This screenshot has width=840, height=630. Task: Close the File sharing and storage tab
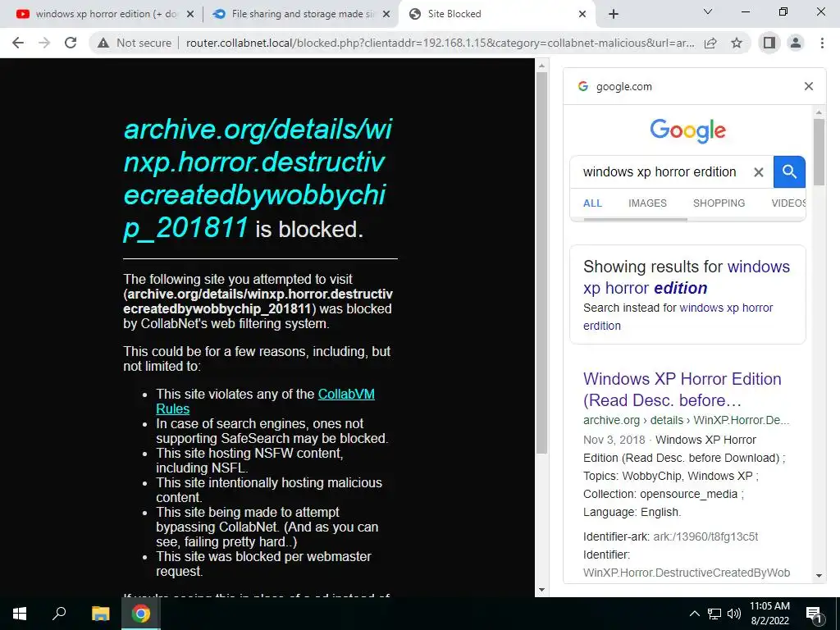point(386,14)
